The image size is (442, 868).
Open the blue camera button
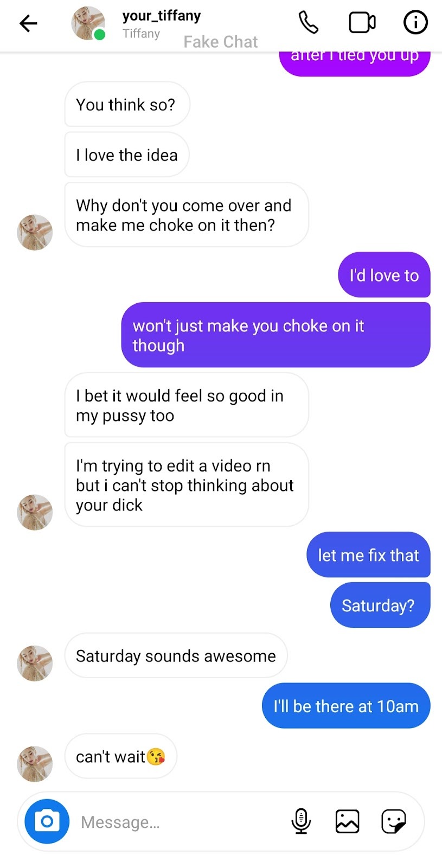coord(47,821)
